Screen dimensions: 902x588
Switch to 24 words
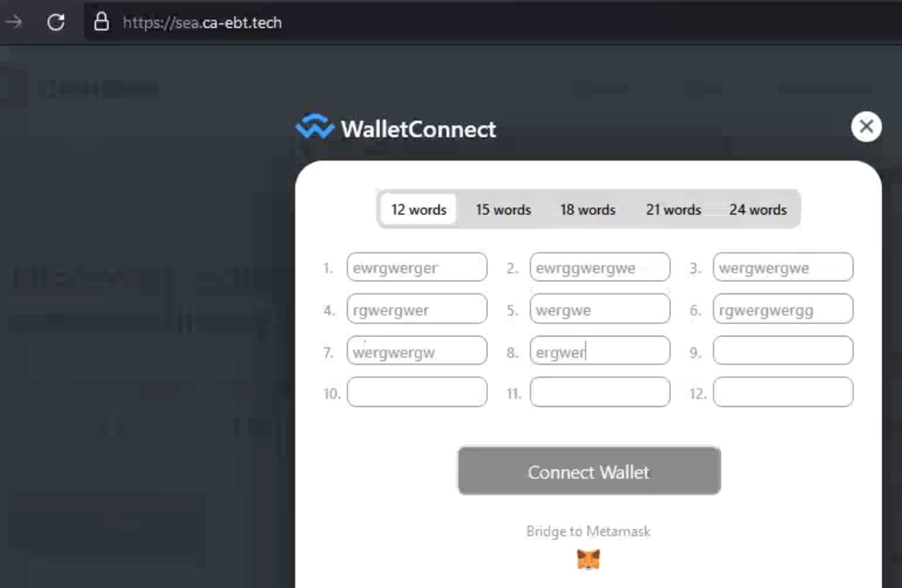pyautogui.click(x=758, y=209)
